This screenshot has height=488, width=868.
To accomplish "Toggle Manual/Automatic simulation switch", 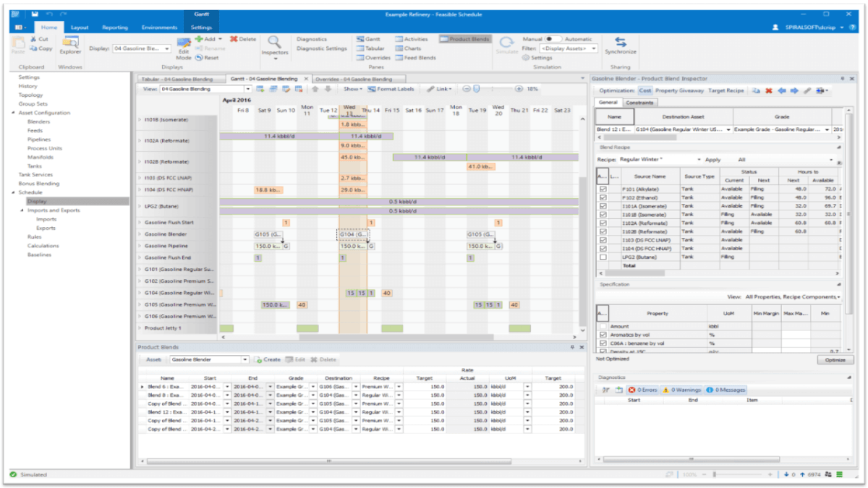I will [553, 39].
